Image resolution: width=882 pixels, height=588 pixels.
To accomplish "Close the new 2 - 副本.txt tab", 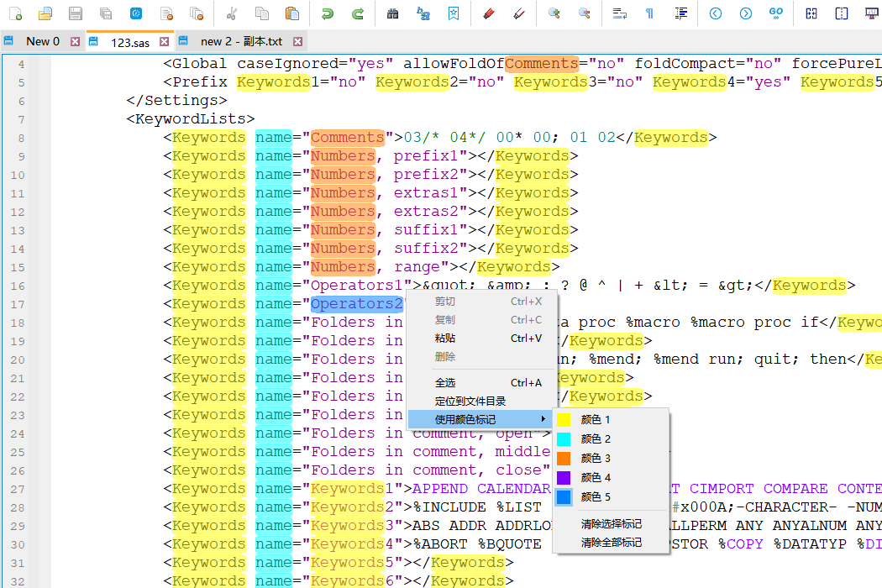I will pyautogui.click(x=297, y=42).
